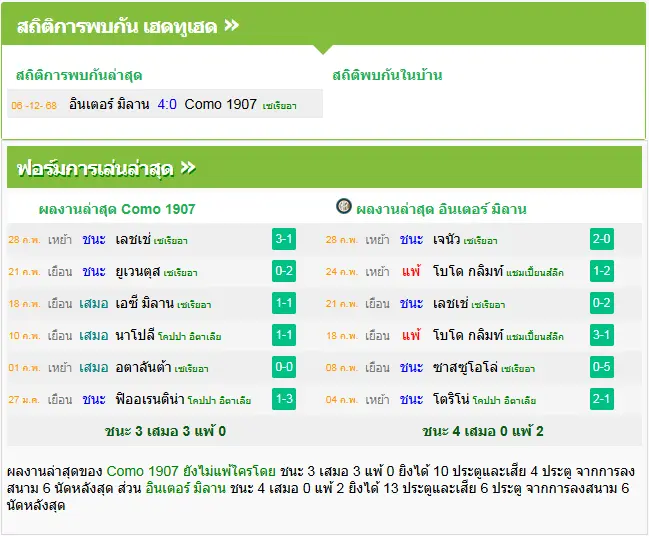Open the 4:0 head-to-head score link
The image size is (649, 536).
click(167, 104)
